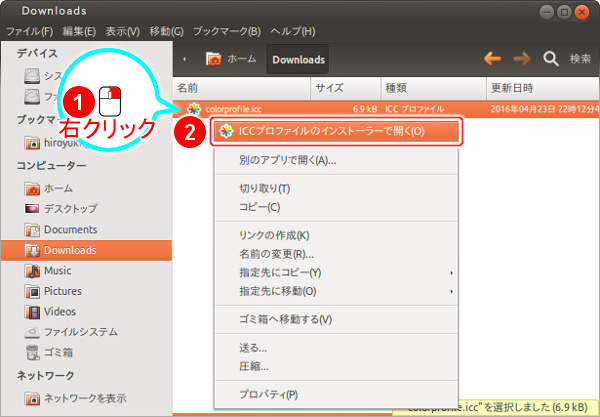Viewport: 600px width, 417px height.
Task: Select 送る... from context menu
Action: [x=336, y=348]
